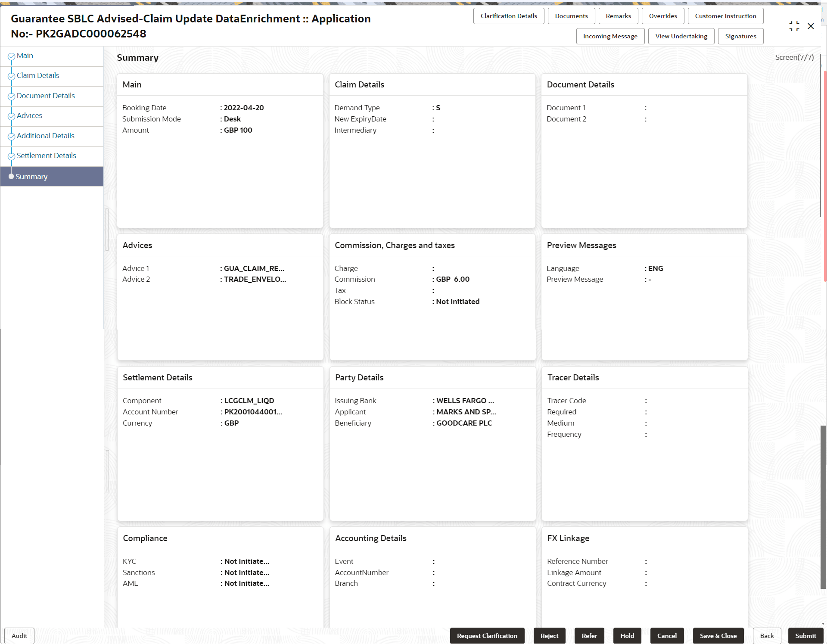Click Save & Close
827x644 pixels.
pos(718,635)
